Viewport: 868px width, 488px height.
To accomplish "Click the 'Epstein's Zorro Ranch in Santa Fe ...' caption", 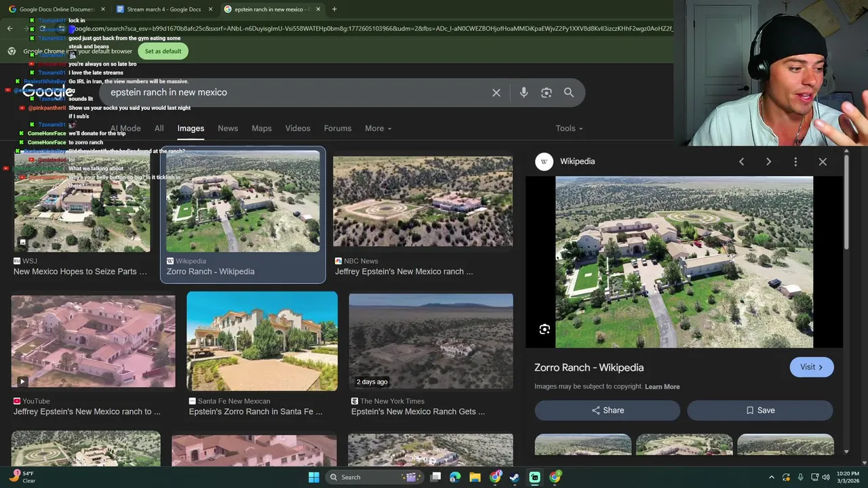I will pyautogui.click(x=256, y=412).
